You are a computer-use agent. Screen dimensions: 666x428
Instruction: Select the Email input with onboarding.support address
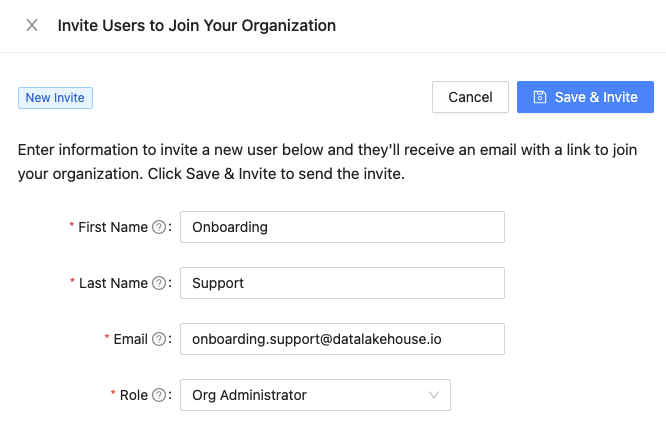342,339
